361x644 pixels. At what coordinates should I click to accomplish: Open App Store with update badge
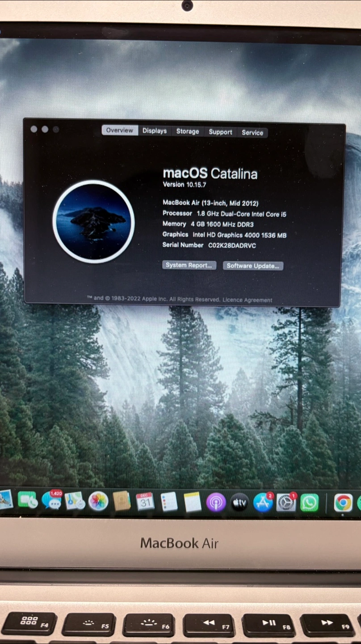pyautogui.click(x=263, y=503)
